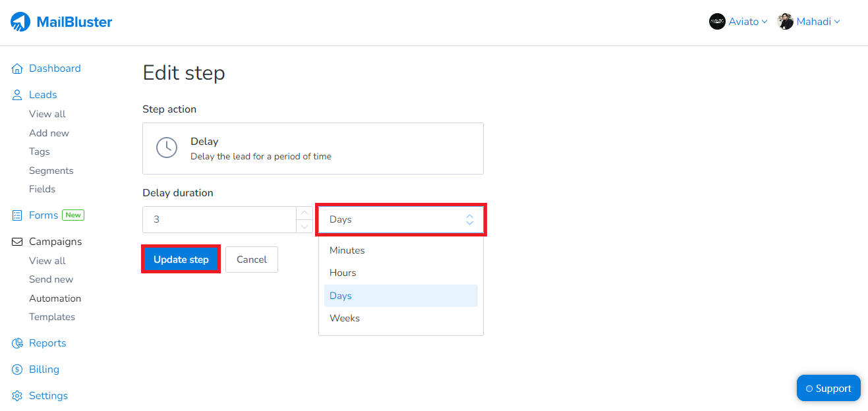
Task: Click the Update step button
Action: [x=181, y=259]
